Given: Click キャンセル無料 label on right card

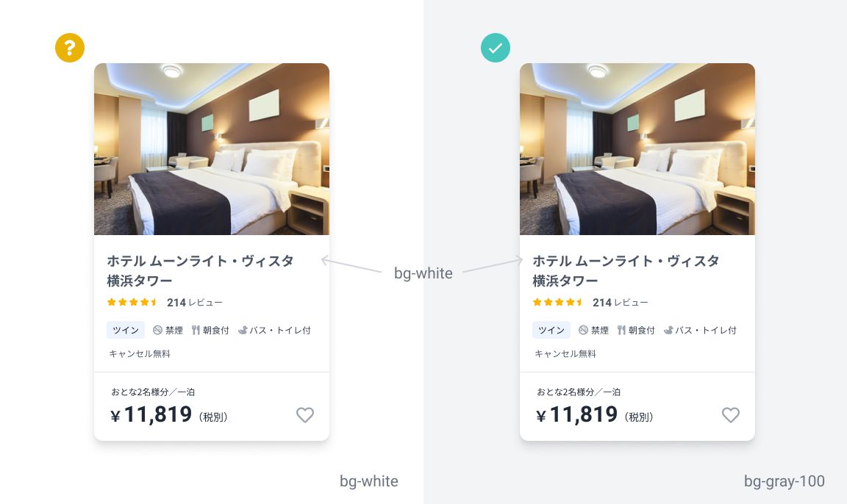Looking at the screenshot, I should click(565, 353).
